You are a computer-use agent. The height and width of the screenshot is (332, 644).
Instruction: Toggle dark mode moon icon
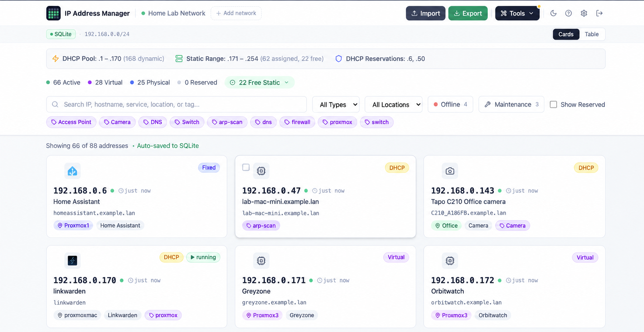click(553, 13)
